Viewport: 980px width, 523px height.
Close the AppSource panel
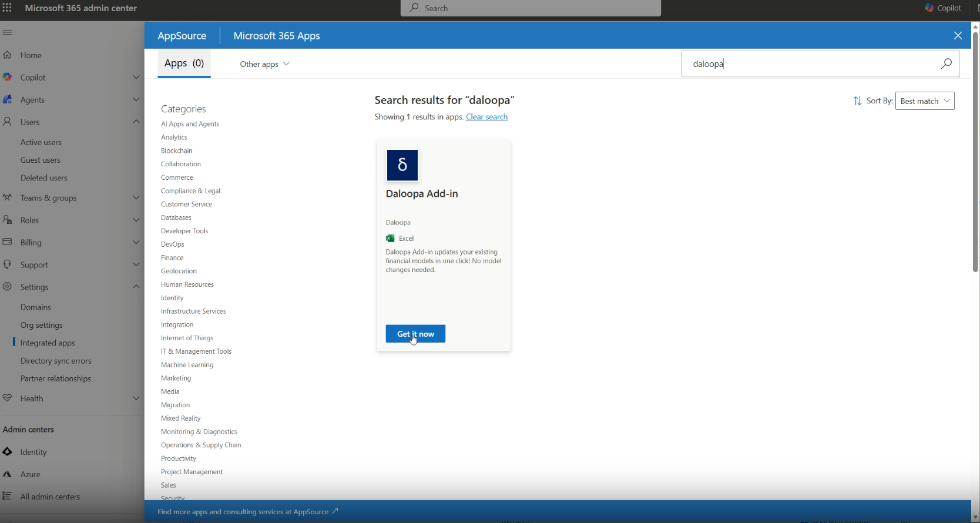(958, 36)
